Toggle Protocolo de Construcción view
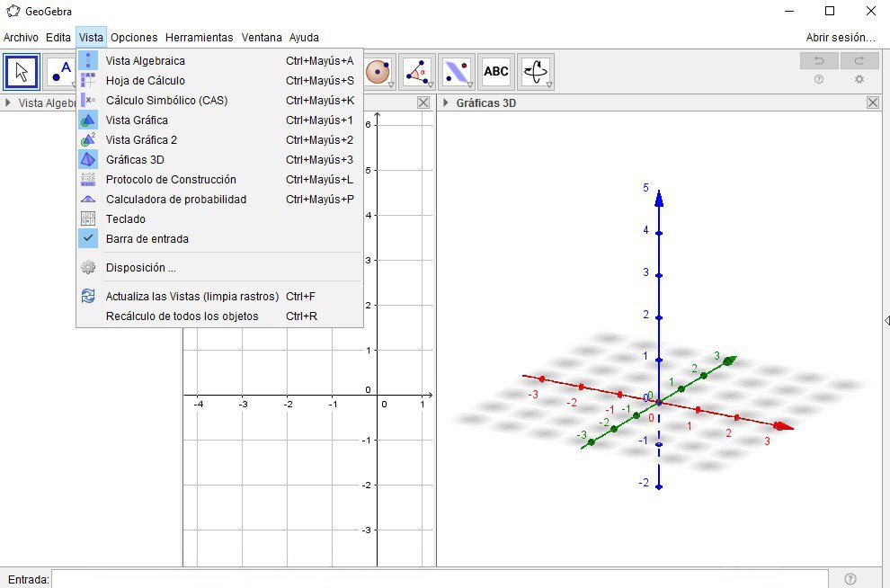890x588 pixels. (x=219, y=179)
